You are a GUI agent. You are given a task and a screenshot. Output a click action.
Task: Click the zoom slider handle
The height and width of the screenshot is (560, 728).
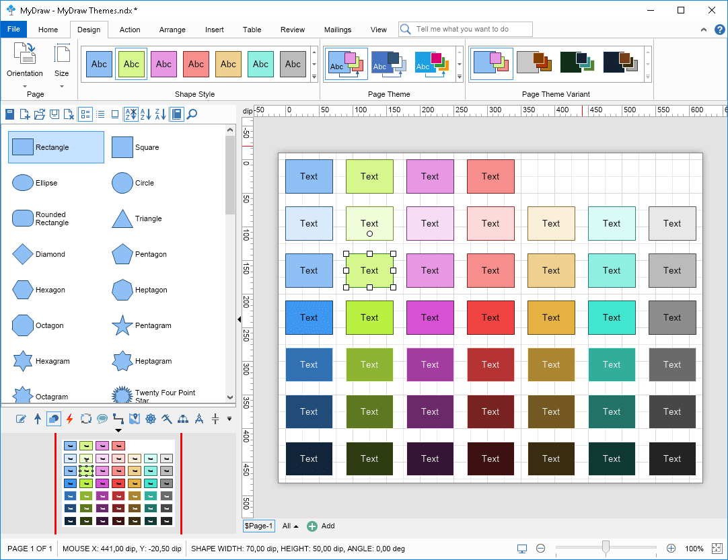[x=606, y=548]
